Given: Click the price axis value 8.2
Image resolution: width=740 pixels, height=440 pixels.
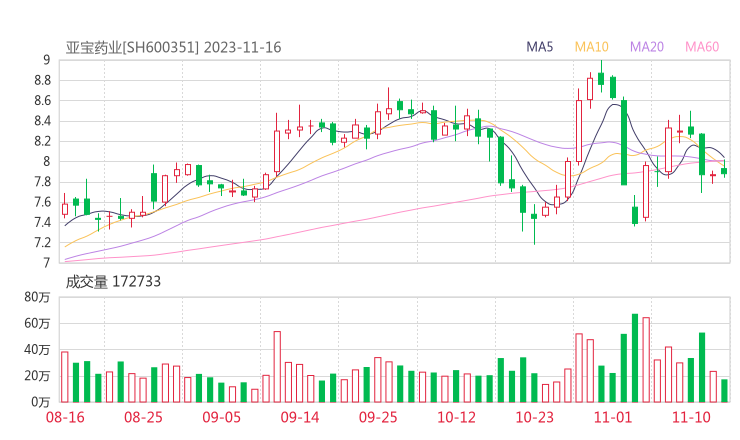Looking at the screenshot, I should (42, 141).
